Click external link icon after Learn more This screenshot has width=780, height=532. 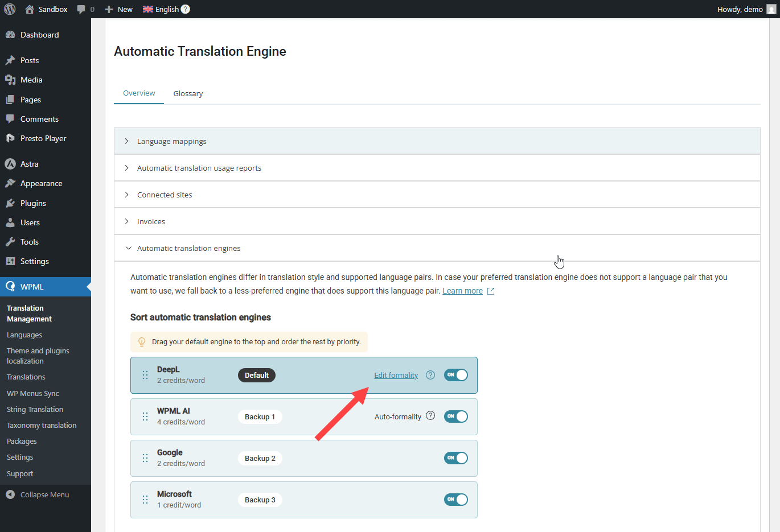[x=491, y=291]
